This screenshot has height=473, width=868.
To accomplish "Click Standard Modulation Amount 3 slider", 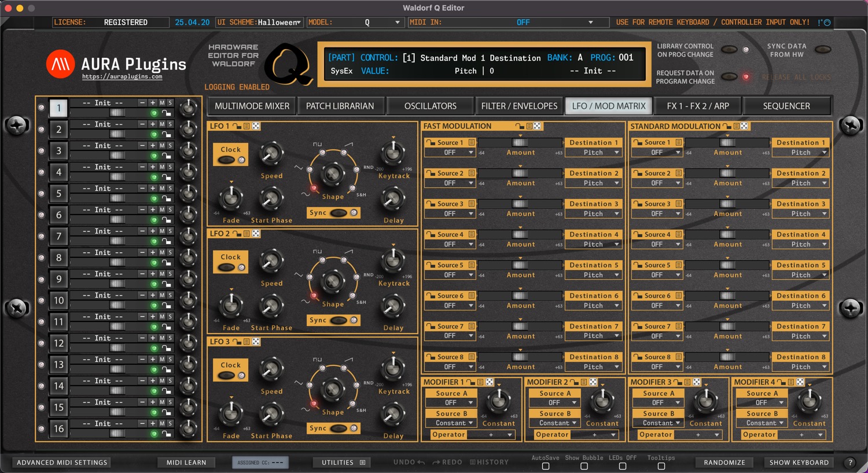I will tap(727, 204).
